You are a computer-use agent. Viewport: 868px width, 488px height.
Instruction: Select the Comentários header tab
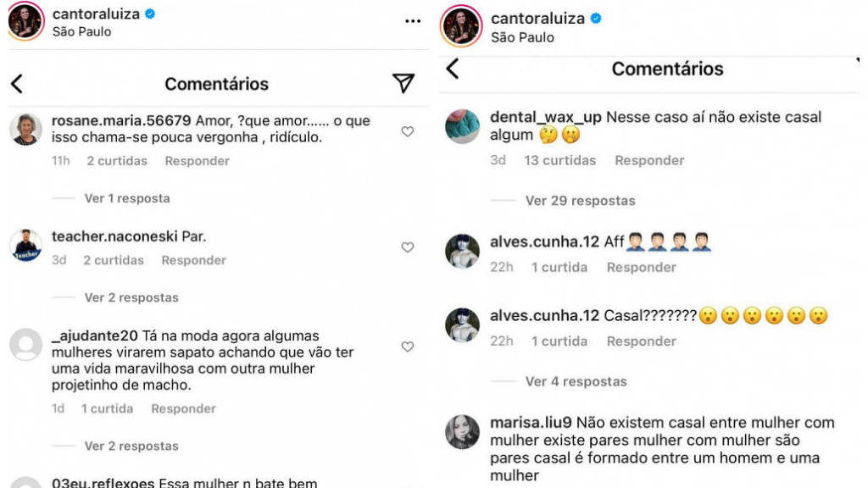(215, 83)
